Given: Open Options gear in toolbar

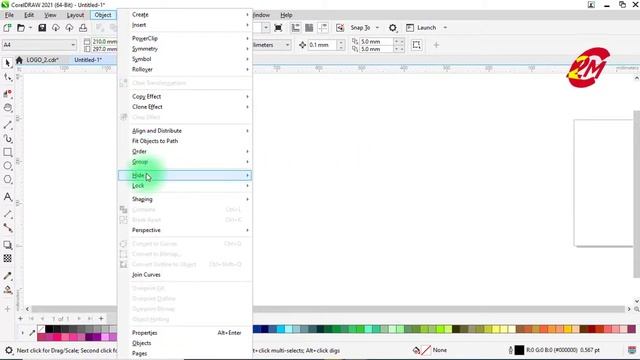Looking at the screenshot, I should pyautogui.click(x=393, y=28).
